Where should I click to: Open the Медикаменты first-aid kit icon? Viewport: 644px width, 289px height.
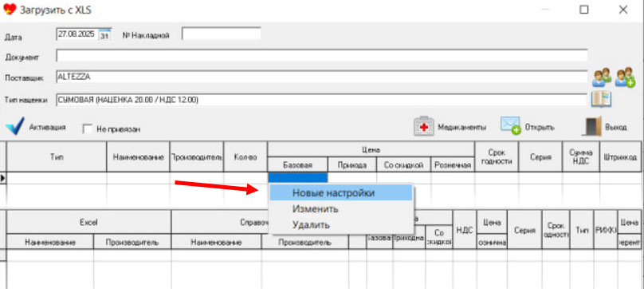click(424, 126)
